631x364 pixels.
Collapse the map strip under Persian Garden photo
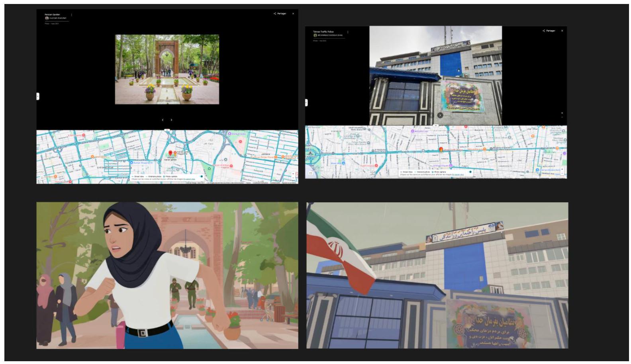coord(167,130)
